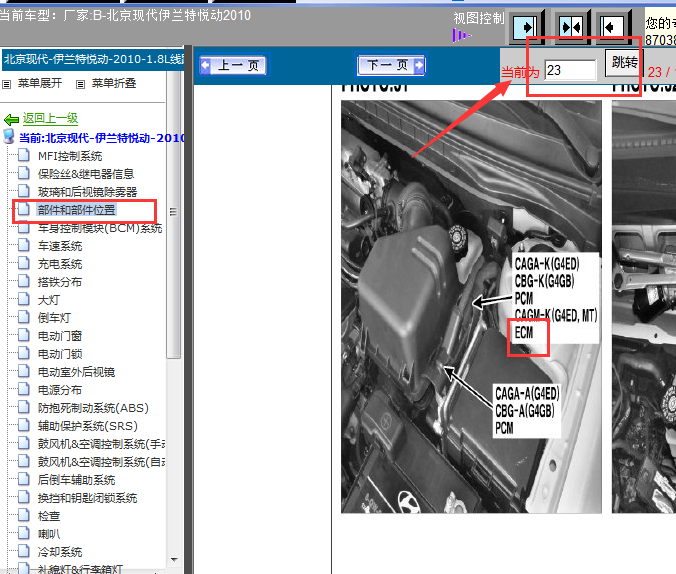Image resolution: width=676 pixels, height=574 pixels.
Task: Click document icon next to 保险丝&继电器信息
Action: click(24, 173)
